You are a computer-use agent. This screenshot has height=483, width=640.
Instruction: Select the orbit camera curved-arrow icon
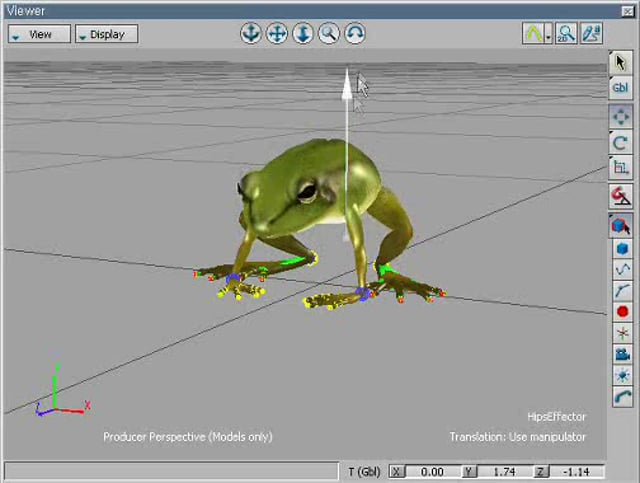355,33
